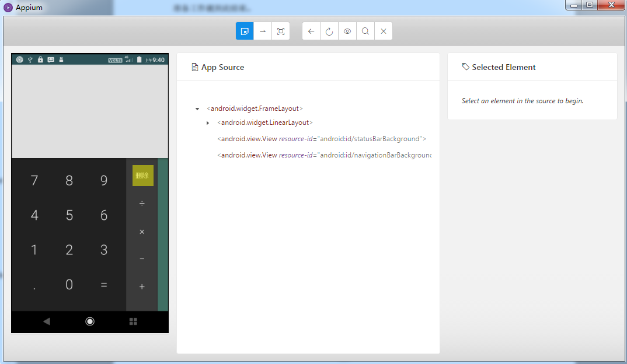Viewport: 627px width, 364px height.
Task: Click the App Source panel heading
Action: 218,67
